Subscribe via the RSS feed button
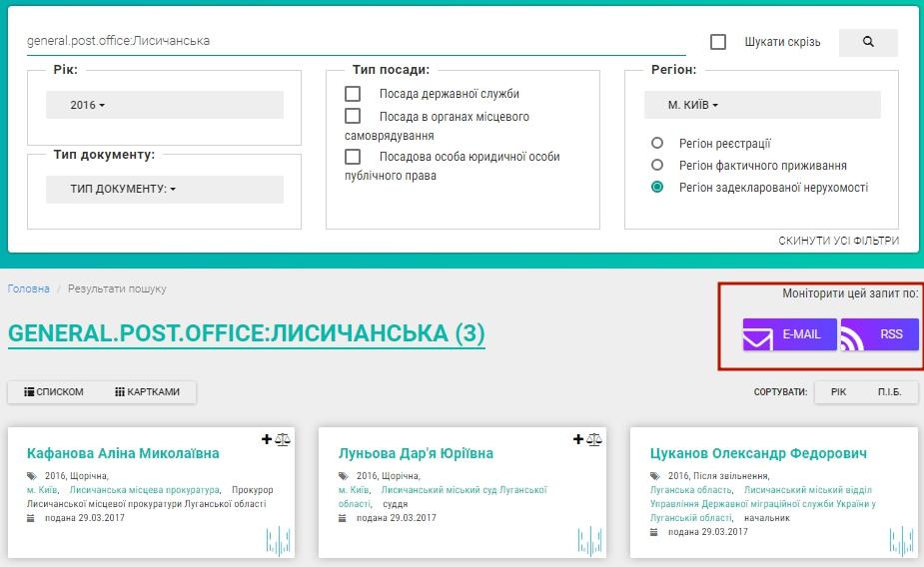Image resolution: width=924 pixels, height=567 pixels. pos(879,334)
